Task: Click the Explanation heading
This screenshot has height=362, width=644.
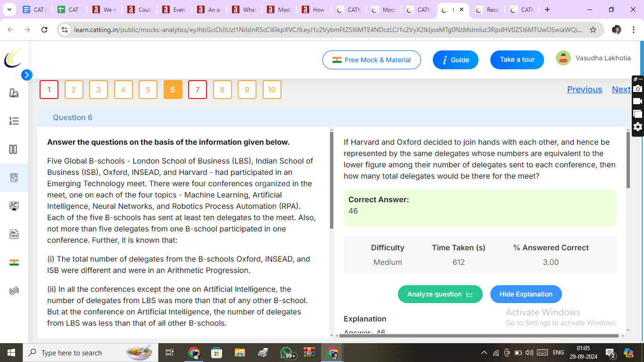Action: click(x=365, y=319)
